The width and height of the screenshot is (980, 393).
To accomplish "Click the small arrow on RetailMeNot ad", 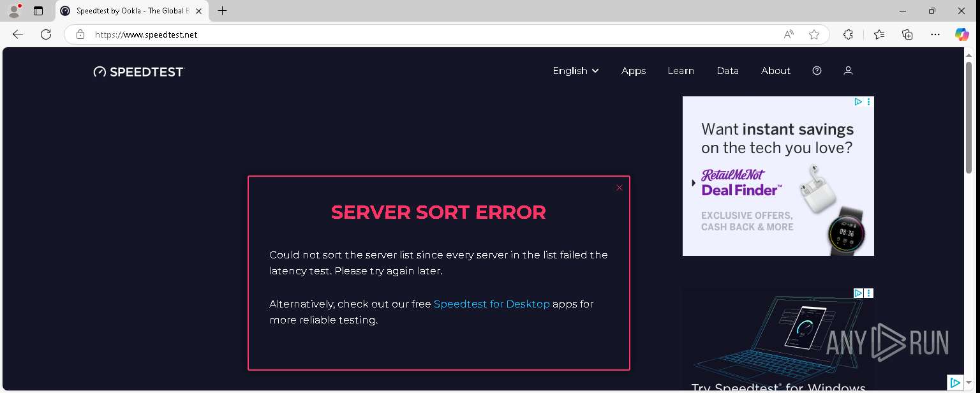I will (694, 183).
